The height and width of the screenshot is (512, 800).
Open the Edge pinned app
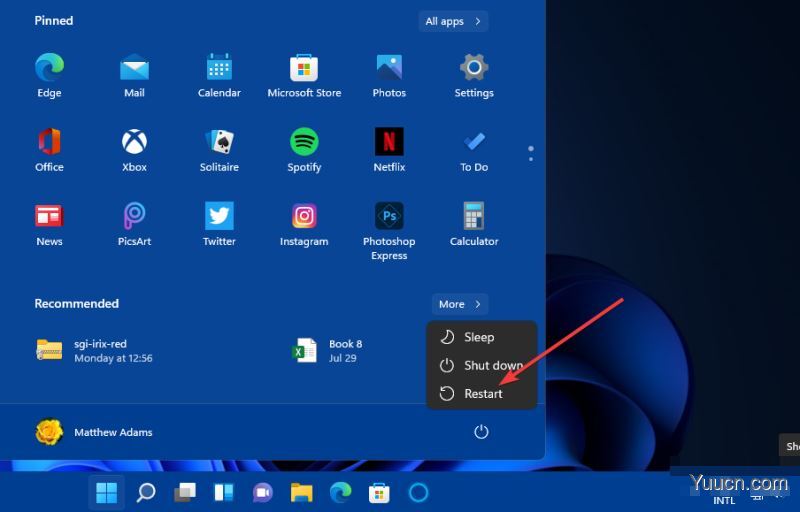(49, 75)
